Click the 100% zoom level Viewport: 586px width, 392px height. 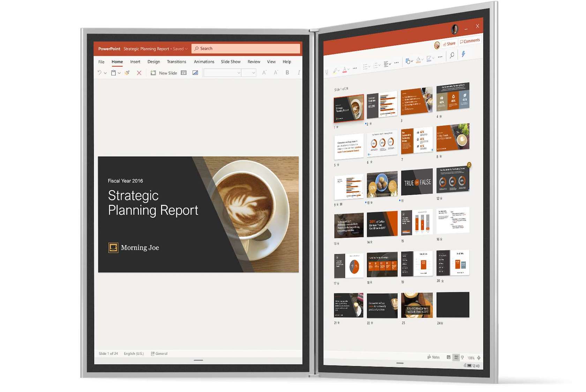click(x=471, y=358)
